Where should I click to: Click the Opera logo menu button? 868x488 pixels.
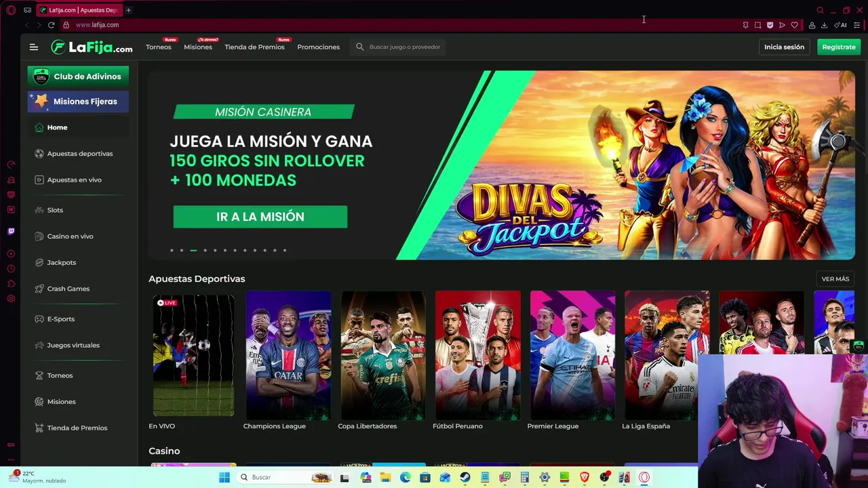[x=11, y=10]
